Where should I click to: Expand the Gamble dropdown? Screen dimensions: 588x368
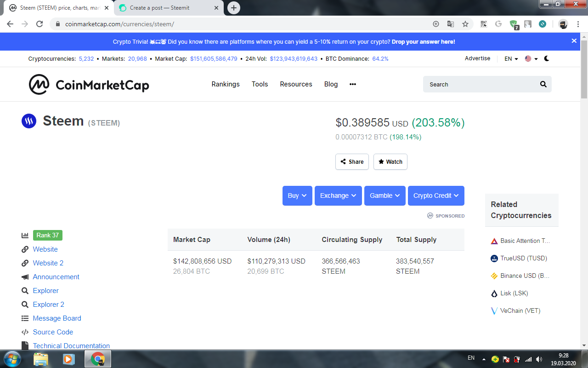coord(385,195)
